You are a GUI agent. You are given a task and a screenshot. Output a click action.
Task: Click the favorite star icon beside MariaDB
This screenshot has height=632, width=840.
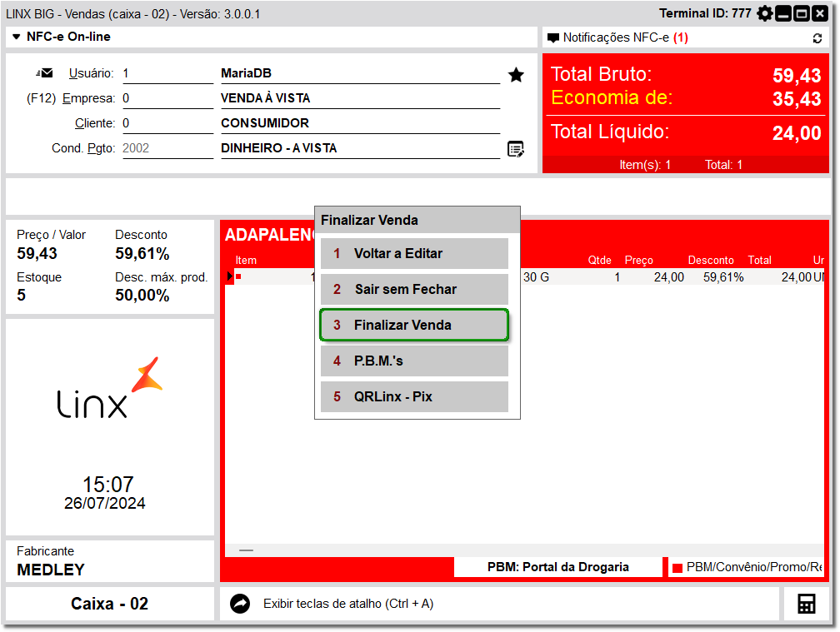click(516, 75)
